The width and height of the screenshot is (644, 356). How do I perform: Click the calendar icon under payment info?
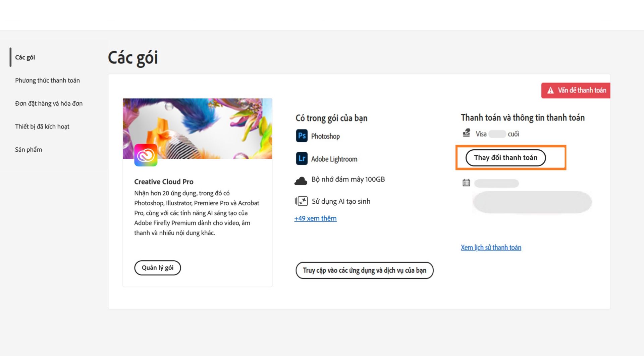(x=466, y=183)
